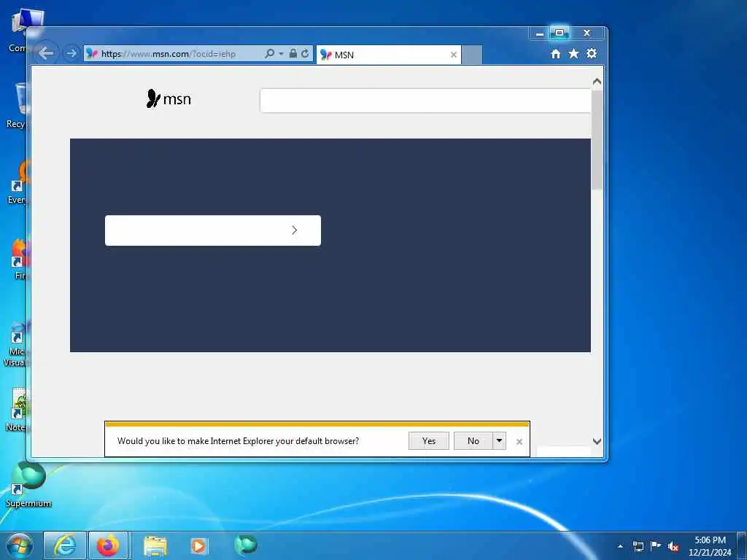Open the Favorites star
Image resolution: width=747 pixels, height=560 pixels.
pyautogui.click(x=573, y=53)
